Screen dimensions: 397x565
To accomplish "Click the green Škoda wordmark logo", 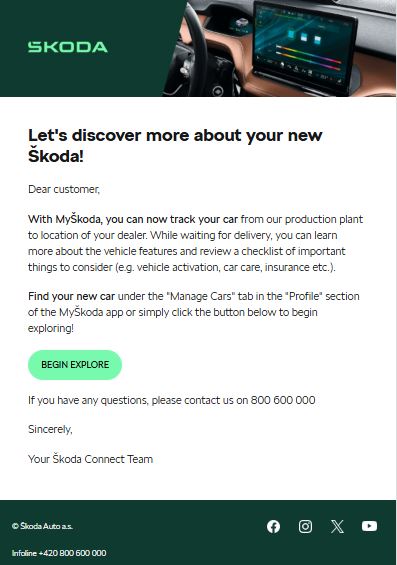I will (68, 47).
